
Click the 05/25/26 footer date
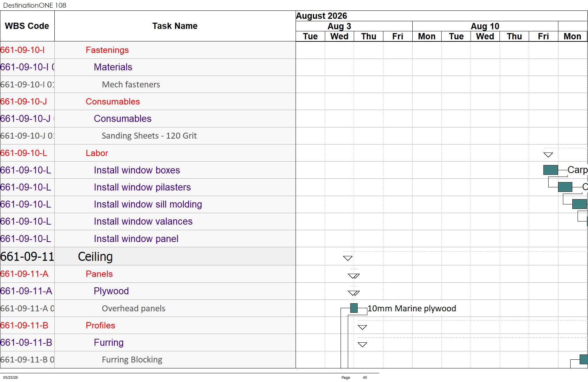(10, 377)
